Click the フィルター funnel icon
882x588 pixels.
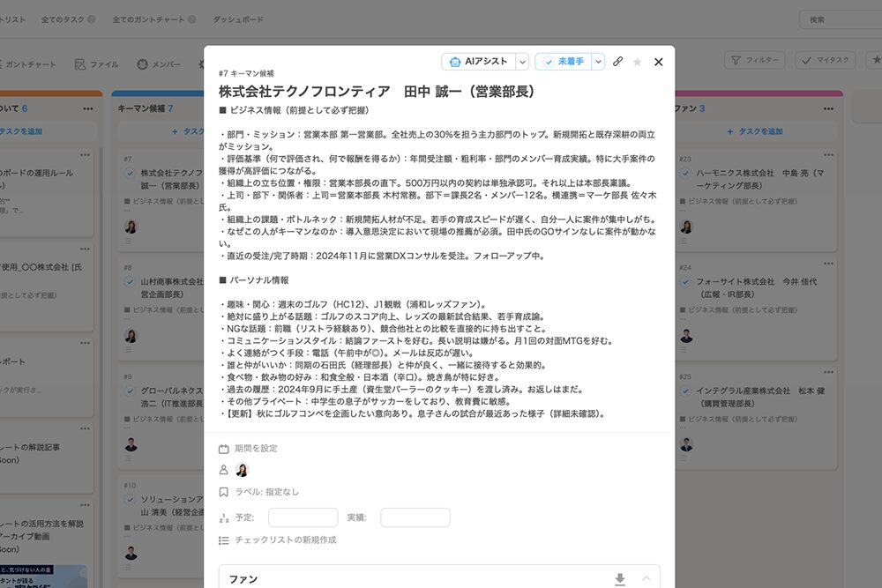736,60
